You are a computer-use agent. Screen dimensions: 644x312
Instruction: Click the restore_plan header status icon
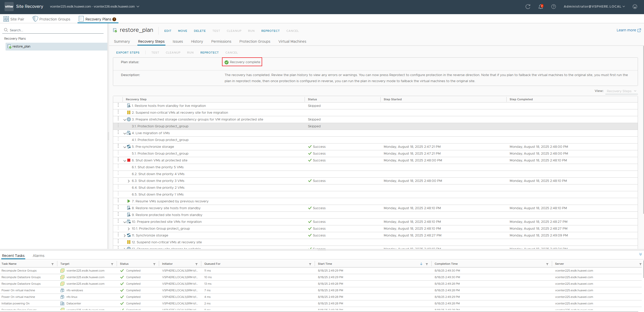click(x=115, y=30)
